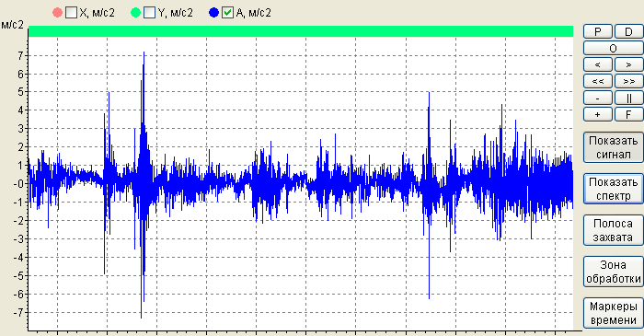Open Маркеры времени
Screen dimensions: 644x336
[614, 313]
